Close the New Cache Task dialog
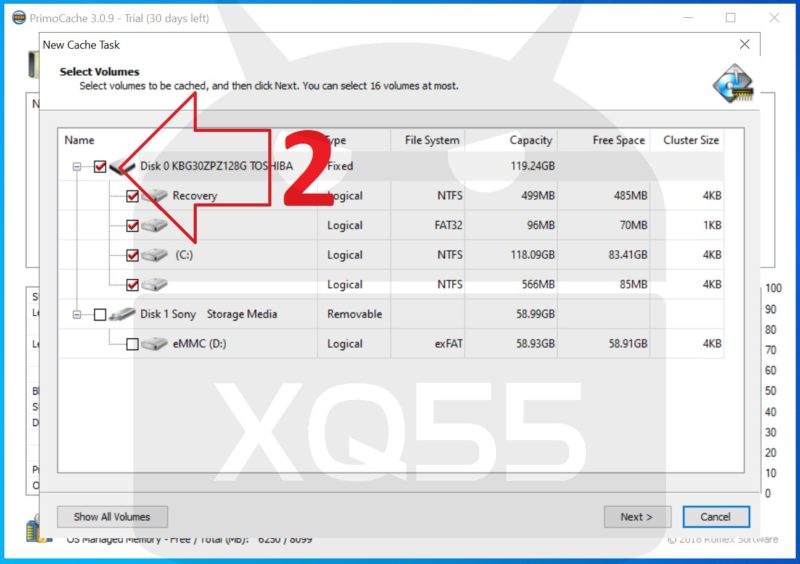 pyautogui.click(x=744, y=45)
